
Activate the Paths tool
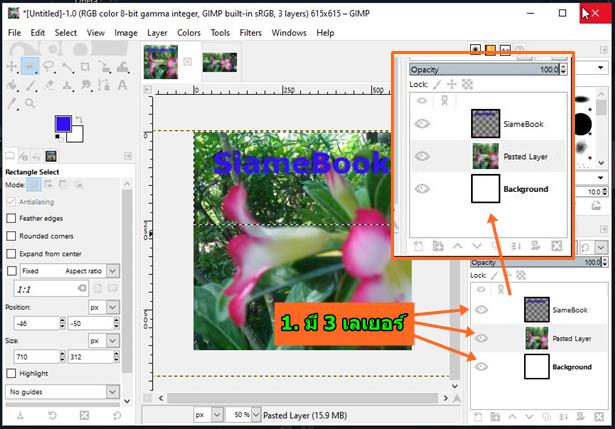click(104, 85)
